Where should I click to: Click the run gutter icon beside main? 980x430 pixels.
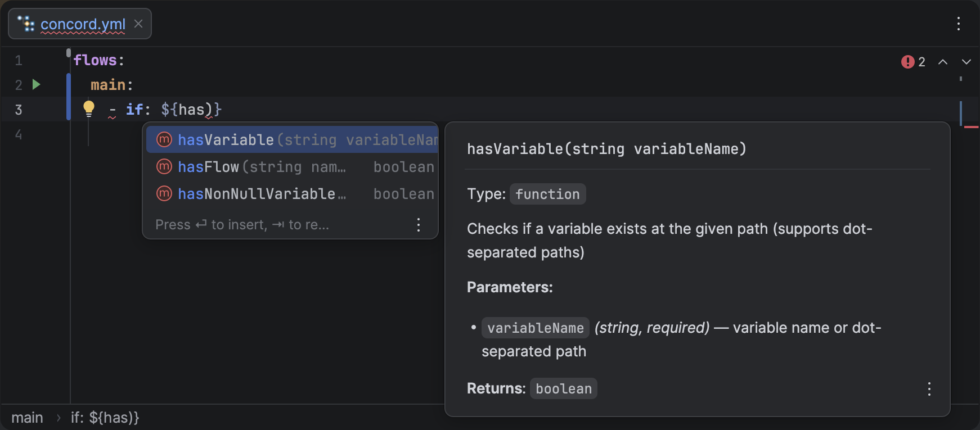click(37, 85)
